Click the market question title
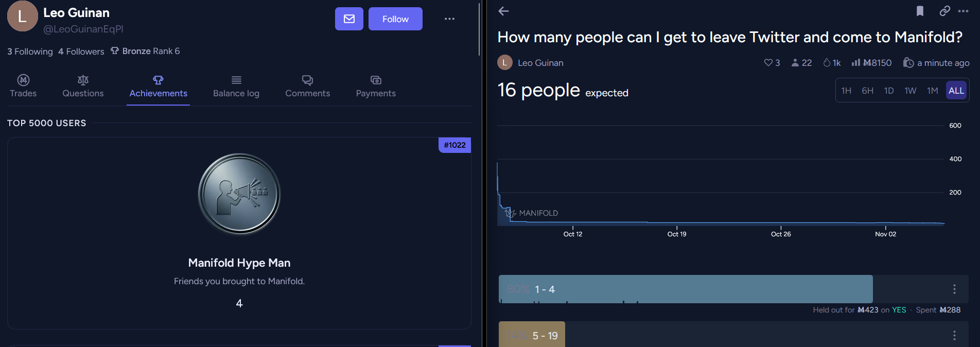The height and width of the screenshot is (347, 980). point(730,37)
